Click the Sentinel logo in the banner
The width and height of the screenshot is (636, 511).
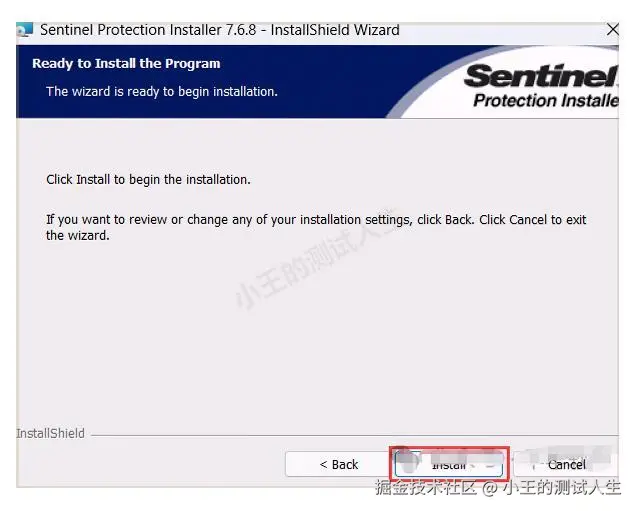pyautogui.click(x=541, y=76)
